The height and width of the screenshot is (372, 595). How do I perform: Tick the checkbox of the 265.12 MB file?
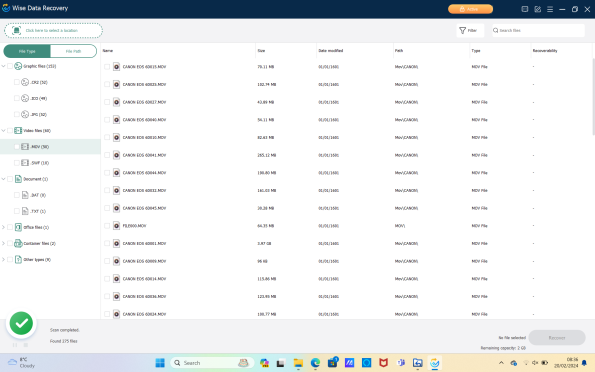point(107,155)
